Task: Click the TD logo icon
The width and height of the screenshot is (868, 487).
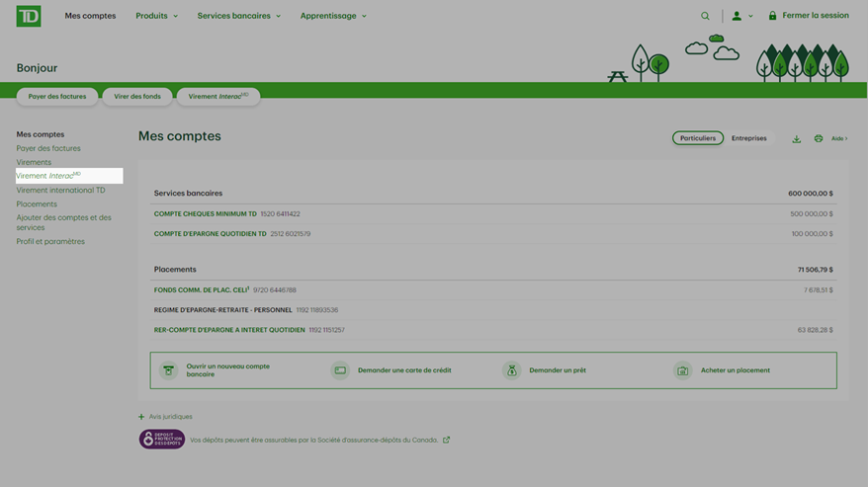Action: tap(29, 16)
